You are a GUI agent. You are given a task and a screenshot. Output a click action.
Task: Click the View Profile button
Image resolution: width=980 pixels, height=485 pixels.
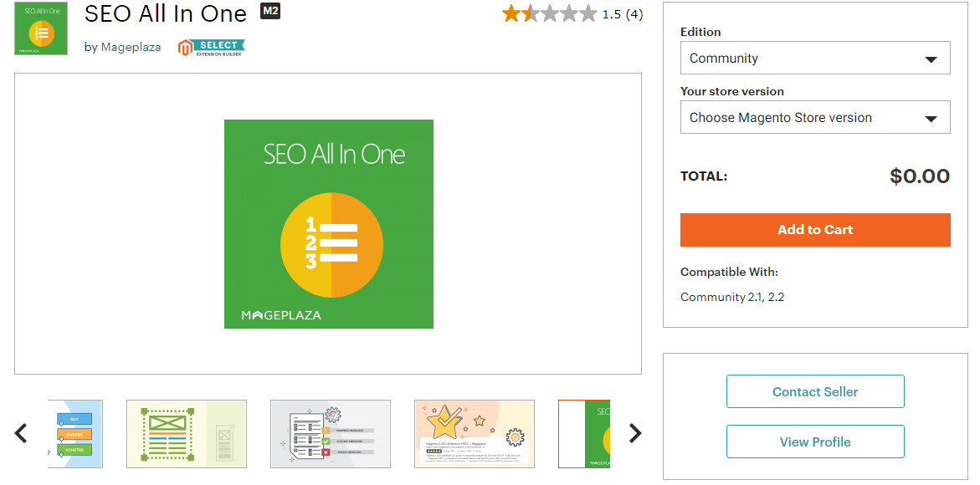point(815,442)
